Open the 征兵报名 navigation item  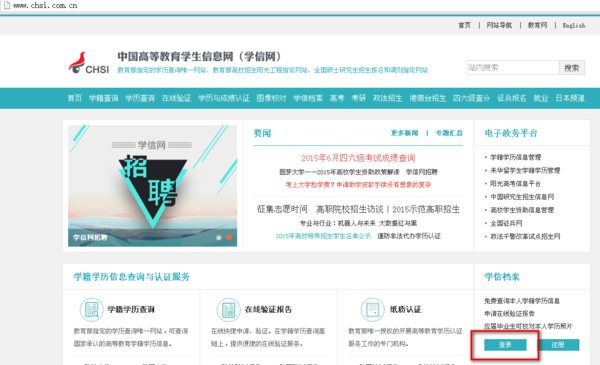[512, 98]
